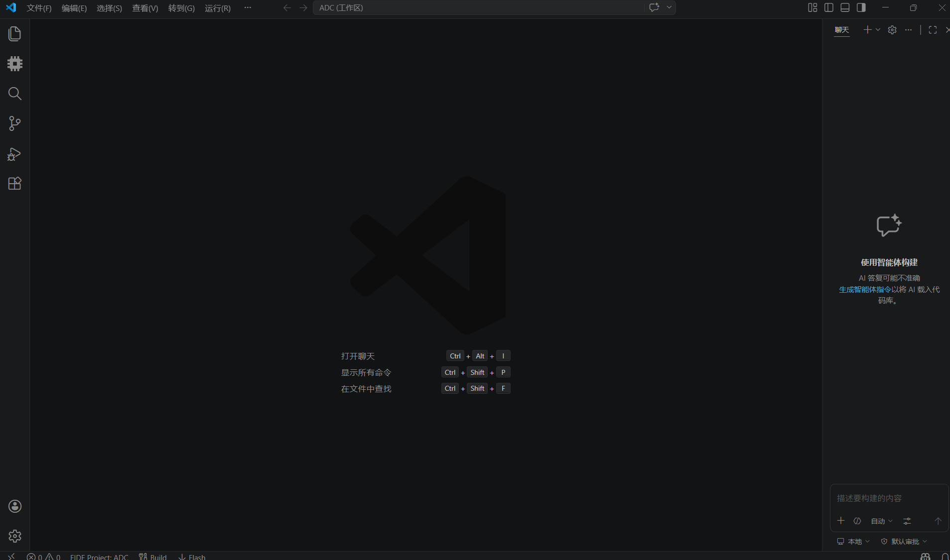
Task: Click the Accounts icon in activity bar
Action: [15, 506]
